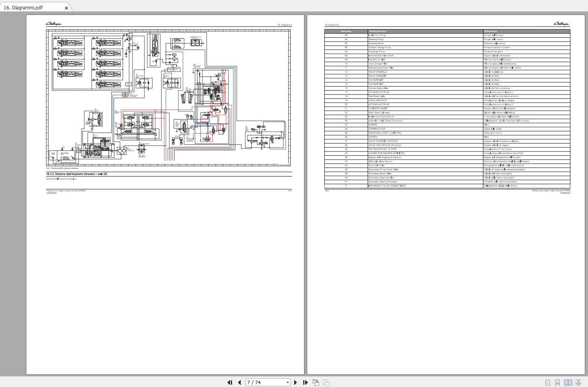The width and height of the screenshot is (588, 387).
Task: Click the 7 / 74 page number field
Action: coord(265,382)
